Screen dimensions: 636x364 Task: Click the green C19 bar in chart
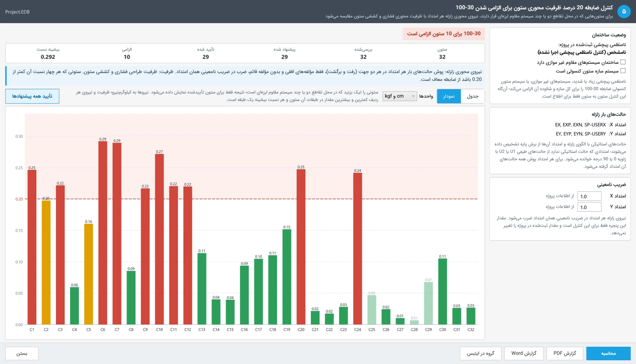click(x=287, y=277)
